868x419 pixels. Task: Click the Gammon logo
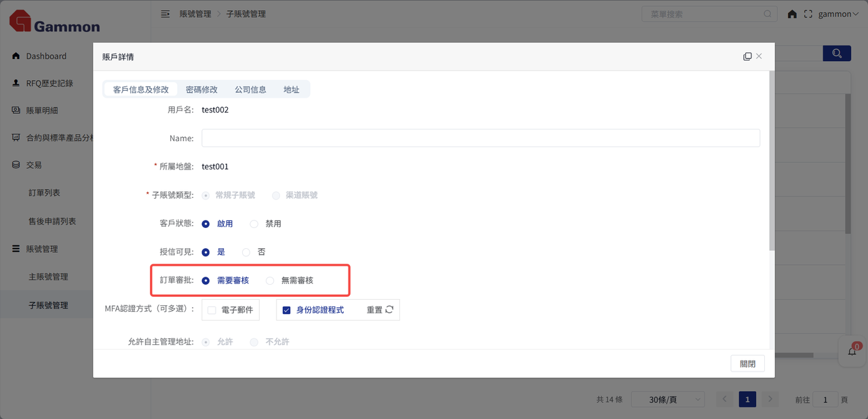(54, 22)
